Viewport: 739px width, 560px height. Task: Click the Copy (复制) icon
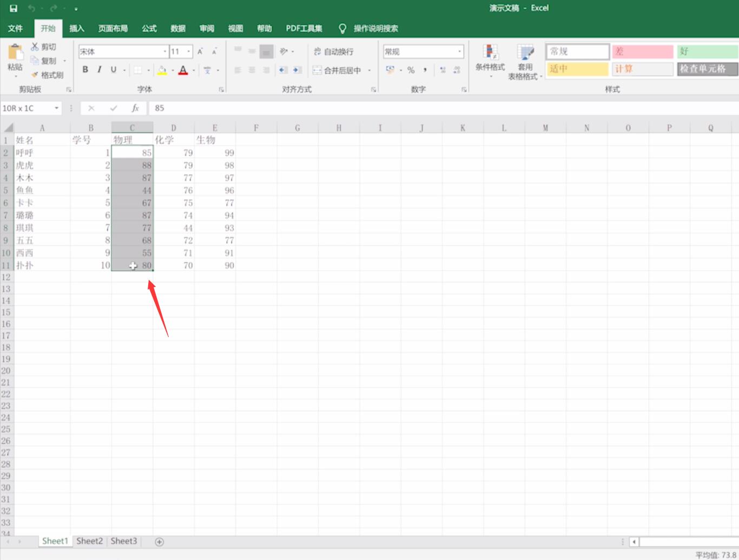[x=35, y=61]
